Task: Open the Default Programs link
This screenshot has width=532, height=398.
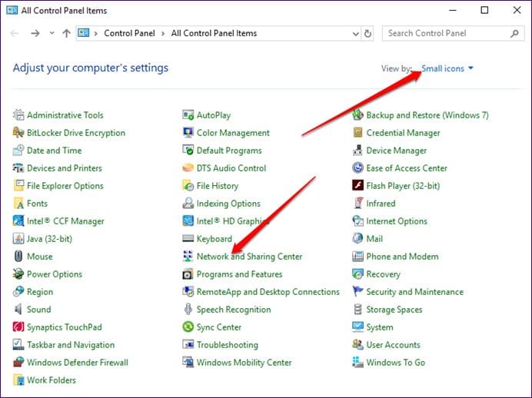Action: coord(229,150)
